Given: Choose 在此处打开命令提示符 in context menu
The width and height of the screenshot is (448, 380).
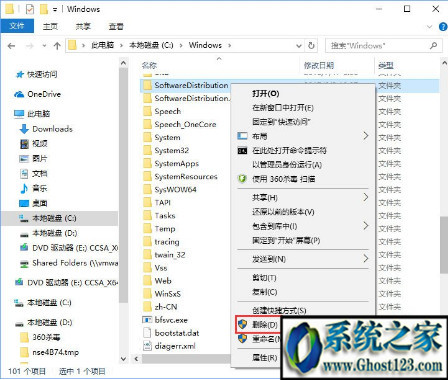Looking at the screenshot, I should pyautogui.click(x=289, y=150).
